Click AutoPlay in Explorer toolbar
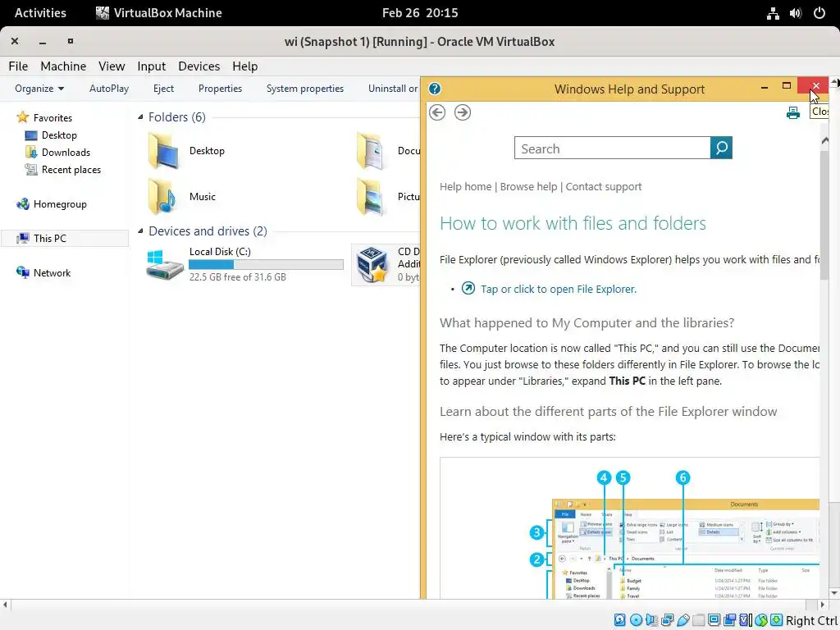The width and height of the screenshot is (840, 630). tap(109, 89)
